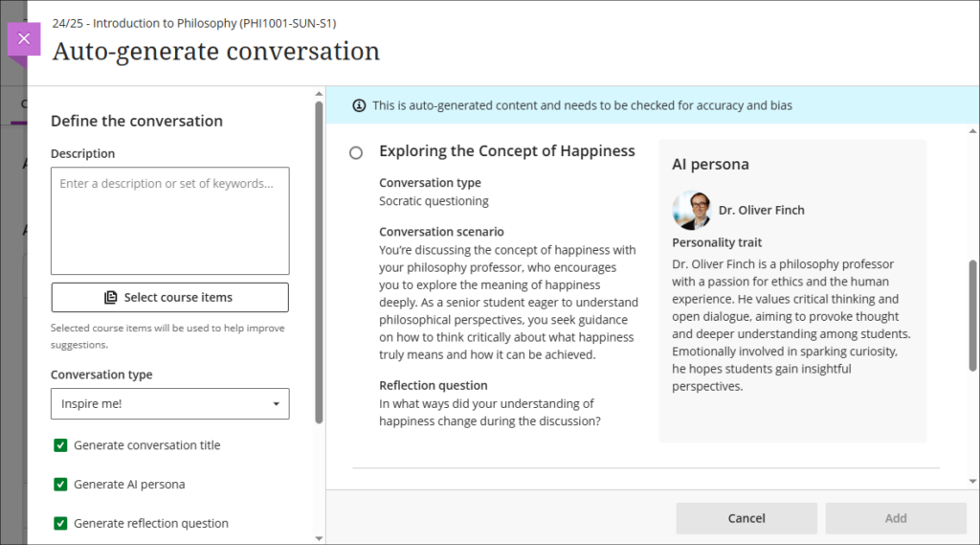Screen dimensions: 980x545
Task: Click the AI persona heading
Action: (x=710, y=164)
